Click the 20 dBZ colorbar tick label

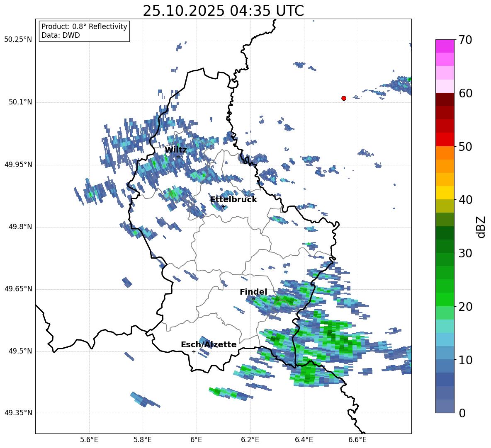click(x=465, y=307)
